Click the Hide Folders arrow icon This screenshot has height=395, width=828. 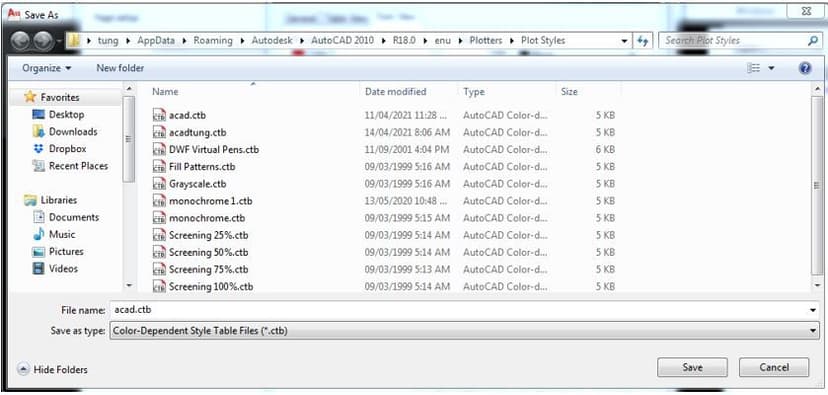coord(23,370)
